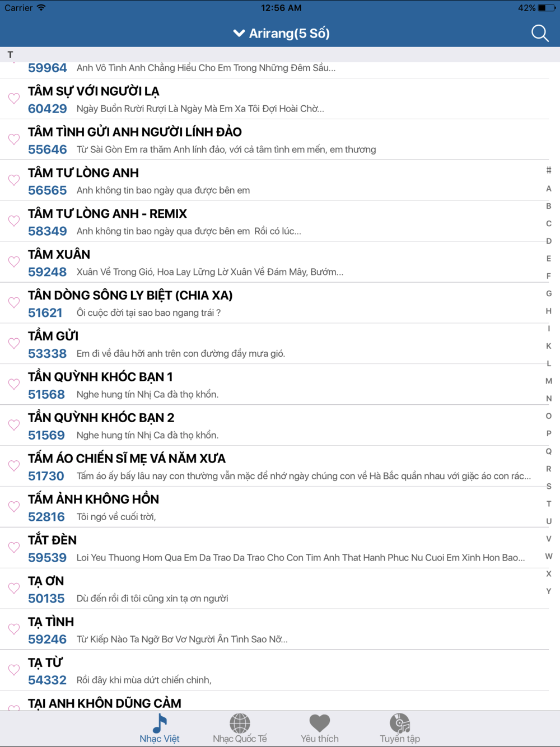Tap the Wi-Fi icon in status bar

click(x=41, y=8)
